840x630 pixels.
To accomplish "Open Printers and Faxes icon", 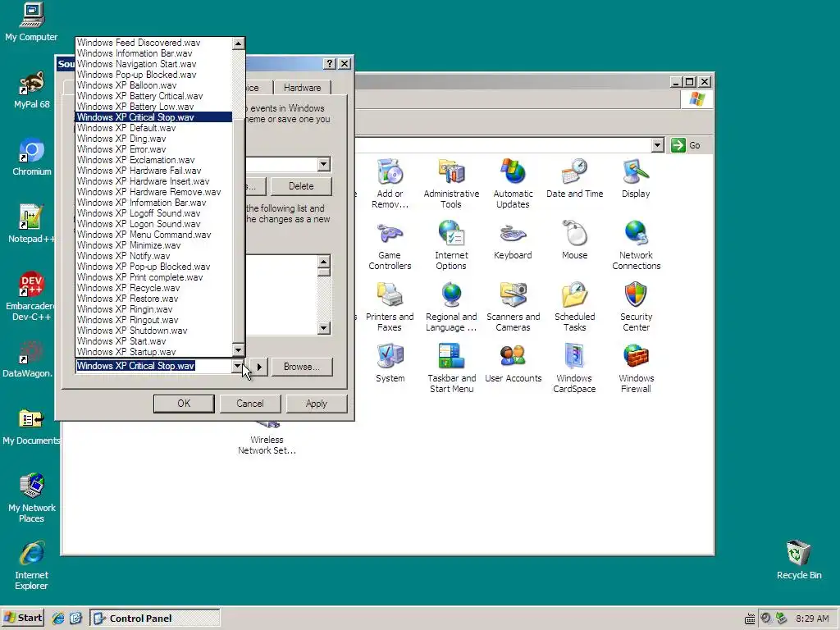I will [x=390, y=307].
